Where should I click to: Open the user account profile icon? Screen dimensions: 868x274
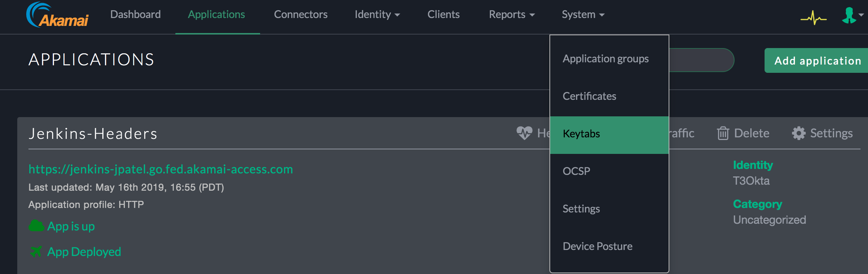[x=849, y=15]
